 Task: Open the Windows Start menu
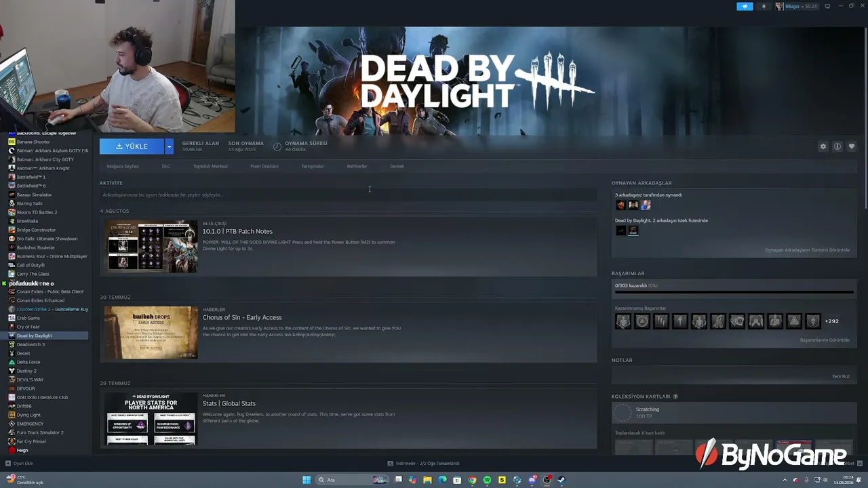click(x=307, y=480)
